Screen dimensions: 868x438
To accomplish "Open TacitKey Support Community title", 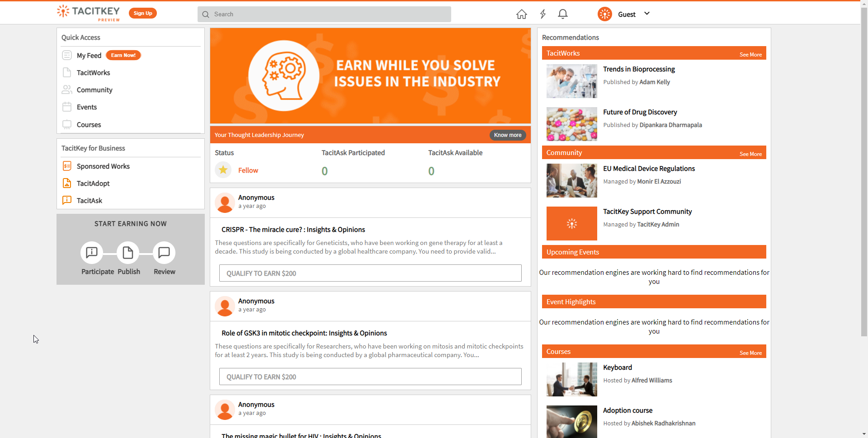I will 647,212.
